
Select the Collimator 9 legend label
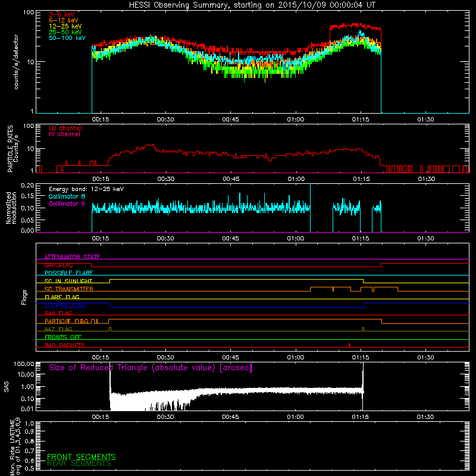67,203
